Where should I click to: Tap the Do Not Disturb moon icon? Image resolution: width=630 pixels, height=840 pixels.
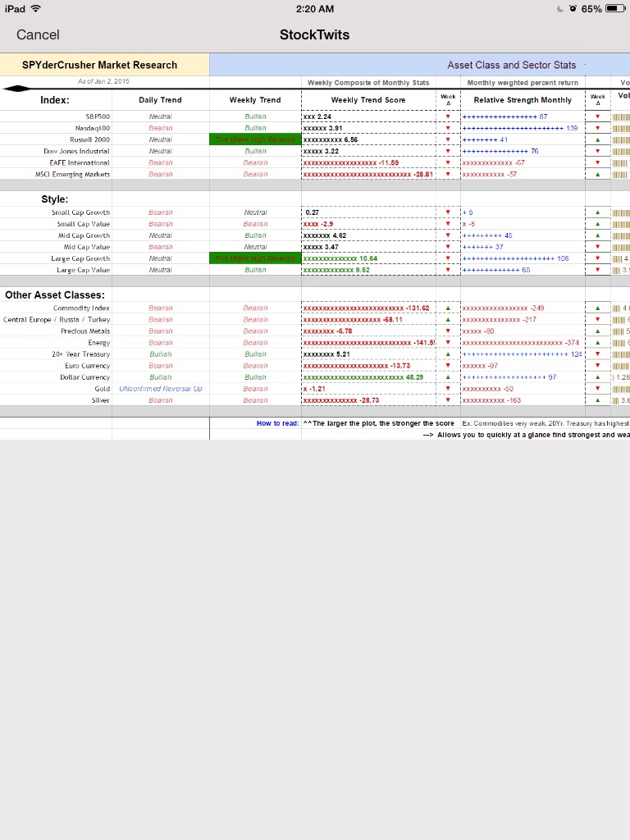[560, 8]
